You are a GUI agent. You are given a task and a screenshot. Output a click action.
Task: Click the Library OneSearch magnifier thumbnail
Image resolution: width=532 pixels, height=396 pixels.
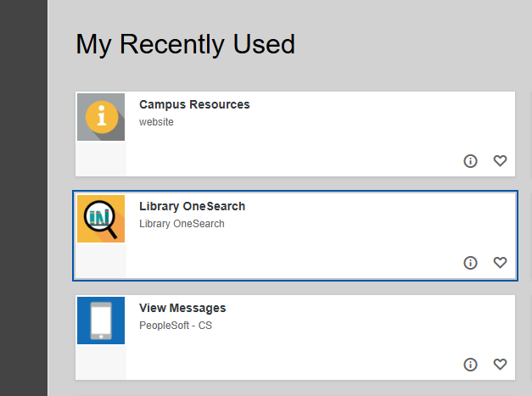[101, 219]
